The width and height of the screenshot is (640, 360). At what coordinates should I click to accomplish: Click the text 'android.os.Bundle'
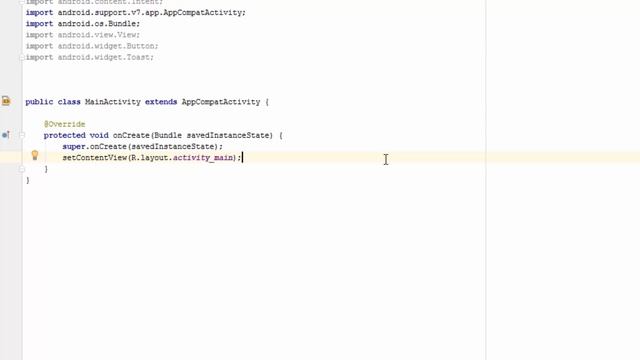coord(97,24)
